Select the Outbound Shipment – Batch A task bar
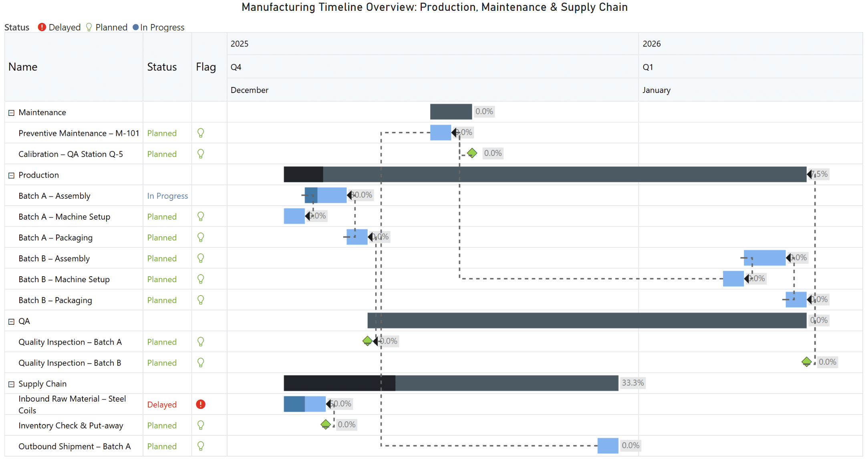This screenshot has height=459, width=868. coord(608,446)
